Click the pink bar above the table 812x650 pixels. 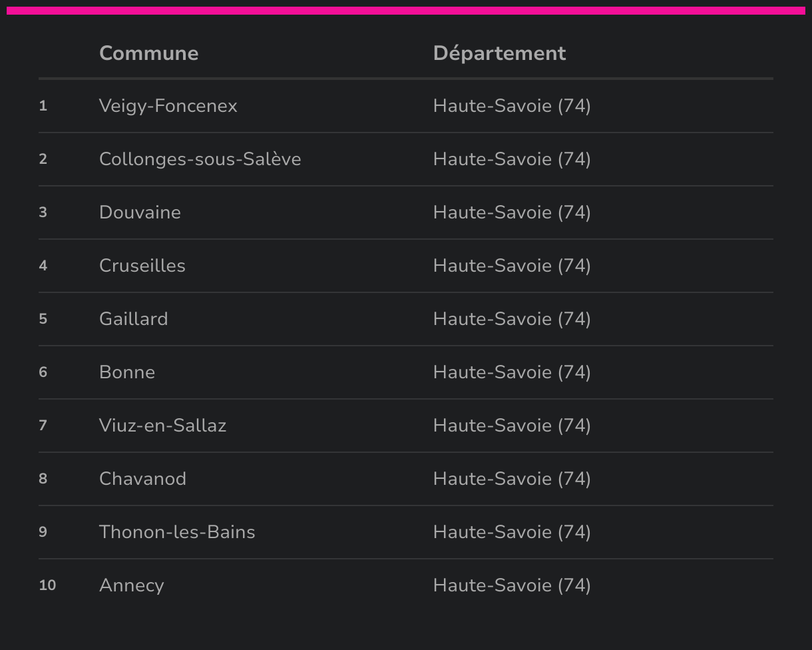(406, 11)
